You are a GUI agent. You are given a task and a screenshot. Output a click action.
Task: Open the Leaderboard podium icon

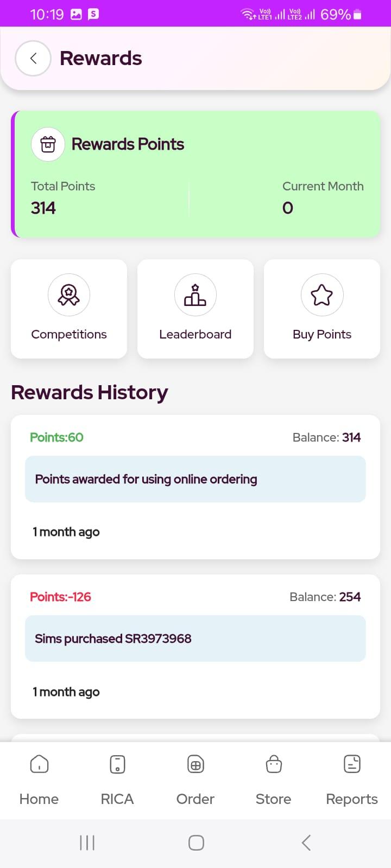[195, 295]
